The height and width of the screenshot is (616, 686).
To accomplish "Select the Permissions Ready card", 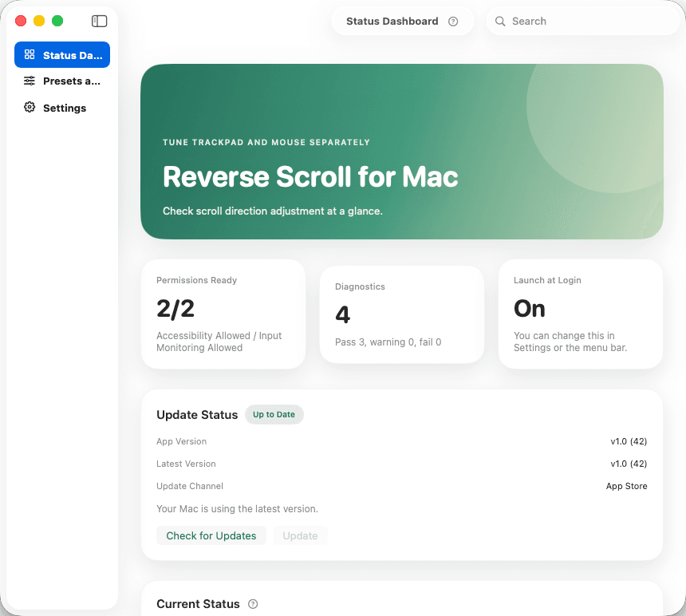I will click(x=223, y=314).
